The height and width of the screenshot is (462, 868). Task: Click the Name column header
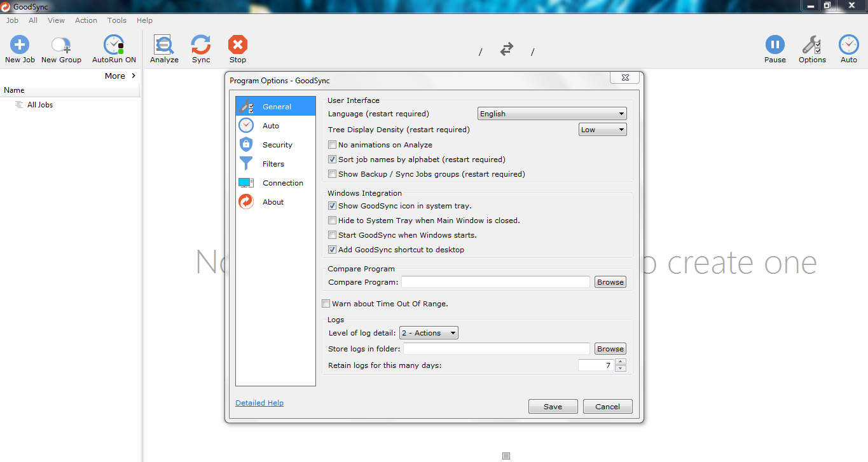70,90
